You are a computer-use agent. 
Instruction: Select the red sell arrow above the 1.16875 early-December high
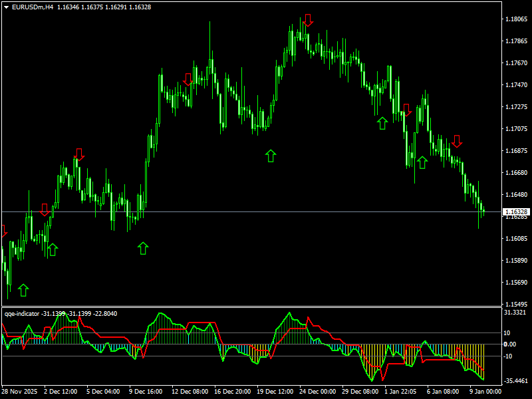(79, 154)
